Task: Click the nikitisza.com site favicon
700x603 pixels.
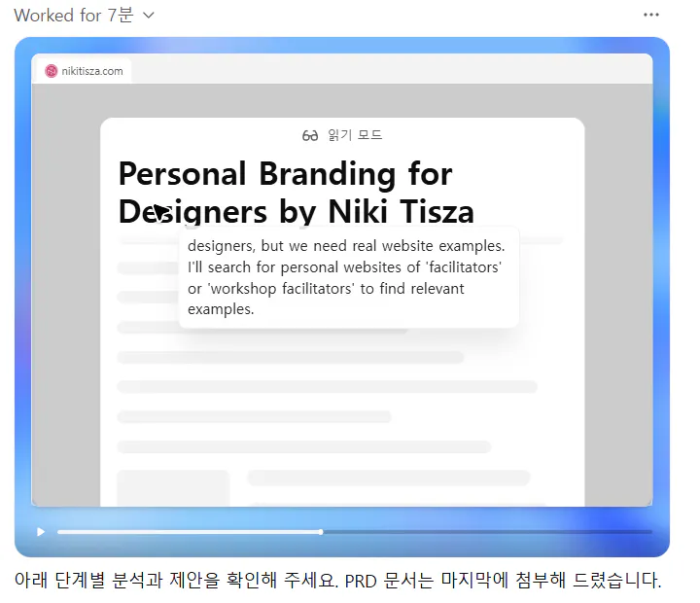Action: pyautogui.click(x=52, y=71)
